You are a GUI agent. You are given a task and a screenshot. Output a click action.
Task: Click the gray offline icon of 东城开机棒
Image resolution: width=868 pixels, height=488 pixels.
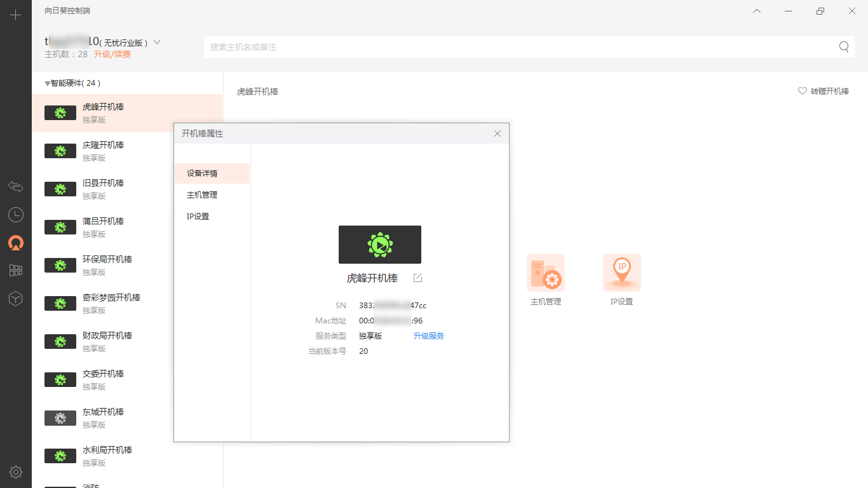[60, 418]
